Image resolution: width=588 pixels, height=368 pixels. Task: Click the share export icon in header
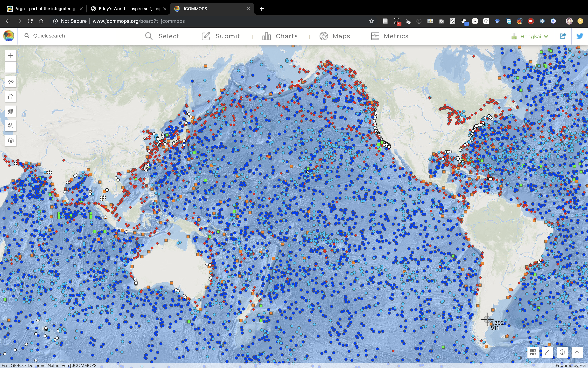[563, 36]
